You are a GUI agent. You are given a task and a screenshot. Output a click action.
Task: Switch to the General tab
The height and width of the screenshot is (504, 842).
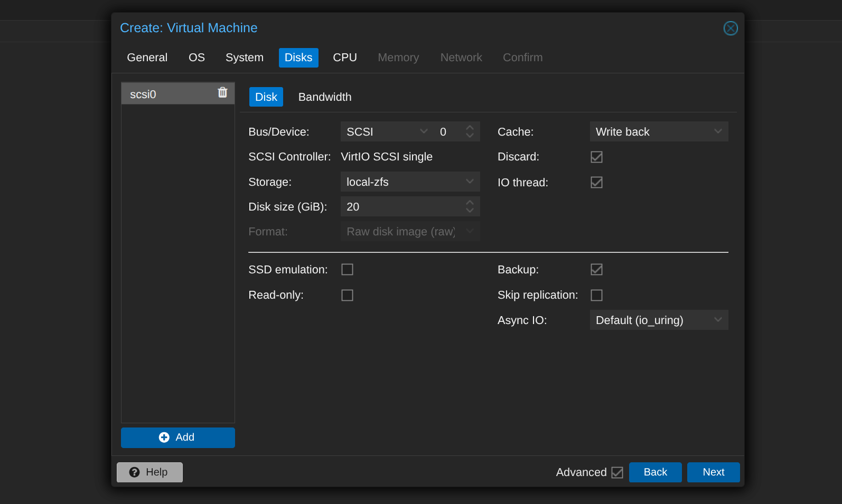click(147, 58)
